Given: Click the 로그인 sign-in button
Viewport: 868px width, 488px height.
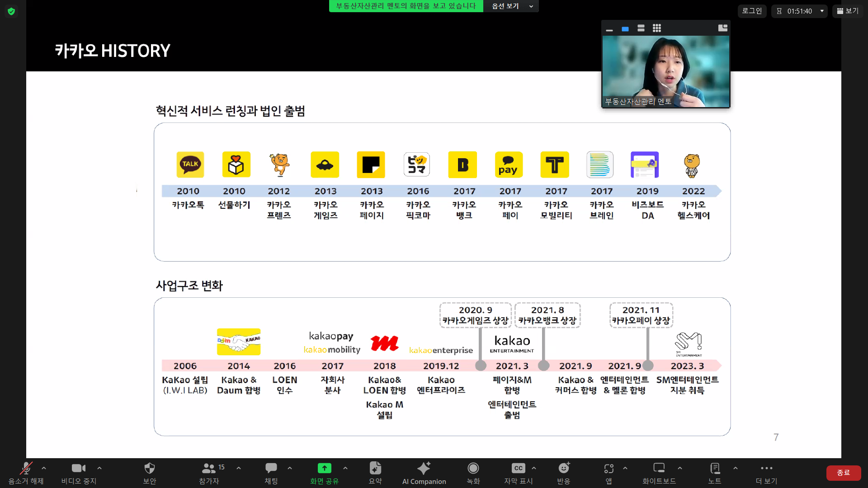Looking at the screenshot, I should pos(752,11).
